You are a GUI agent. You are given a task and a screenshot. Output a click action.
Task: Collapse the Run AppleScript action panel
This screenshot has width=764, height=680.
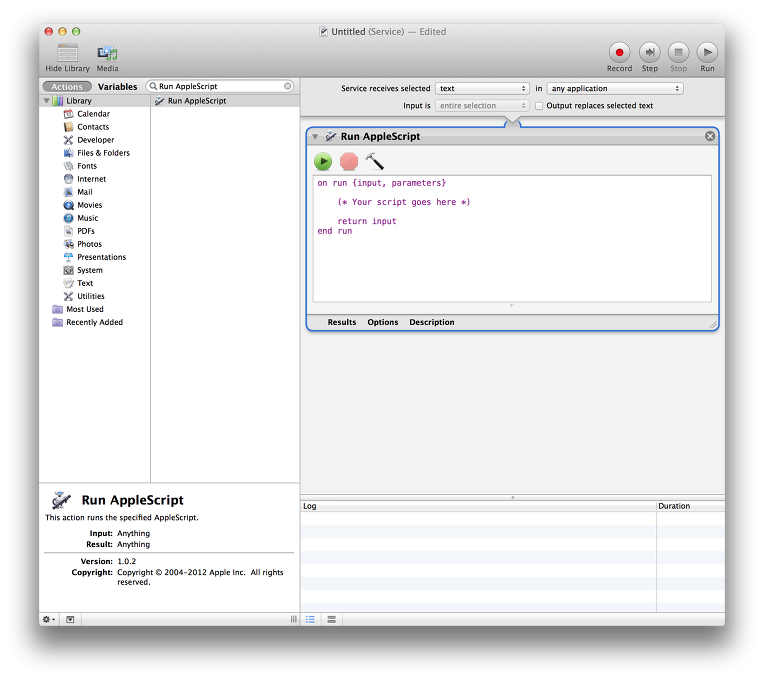pos(315,137)
